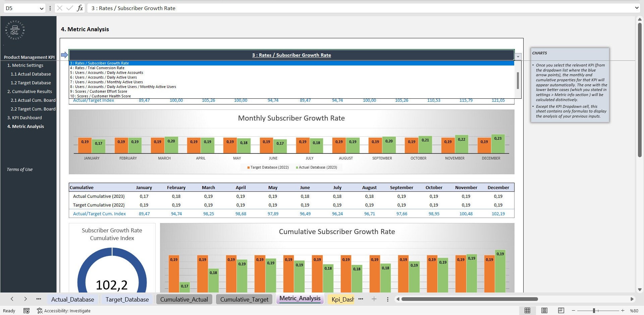Click the macro record icon next to Ready
644x315 pixels.
26,311
